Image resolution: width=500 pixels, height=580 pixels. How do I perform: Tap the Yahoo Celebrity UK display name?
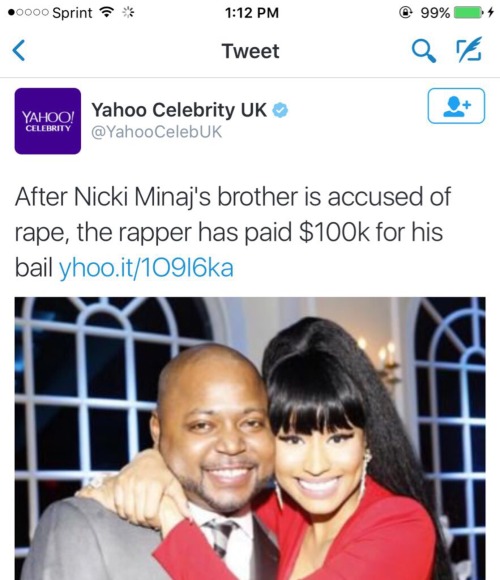[179, 110]
